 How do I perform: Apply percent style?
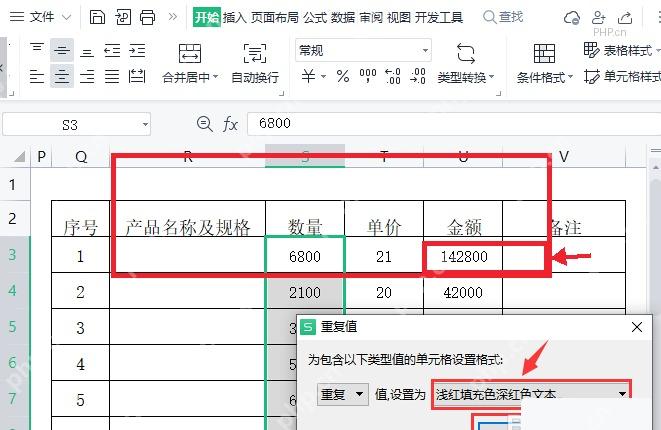[x=343, y=76]
